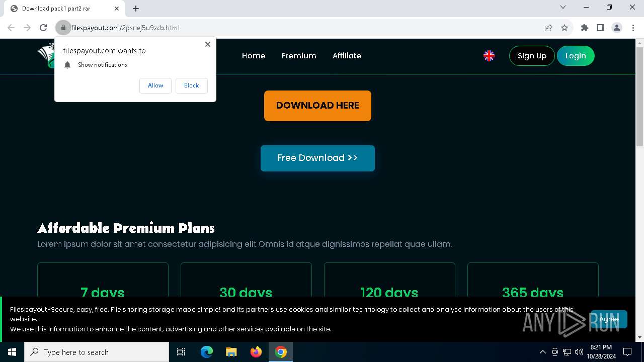Click the volume speaker tray icon
This screenshot has width=644, height=362.
579,352
